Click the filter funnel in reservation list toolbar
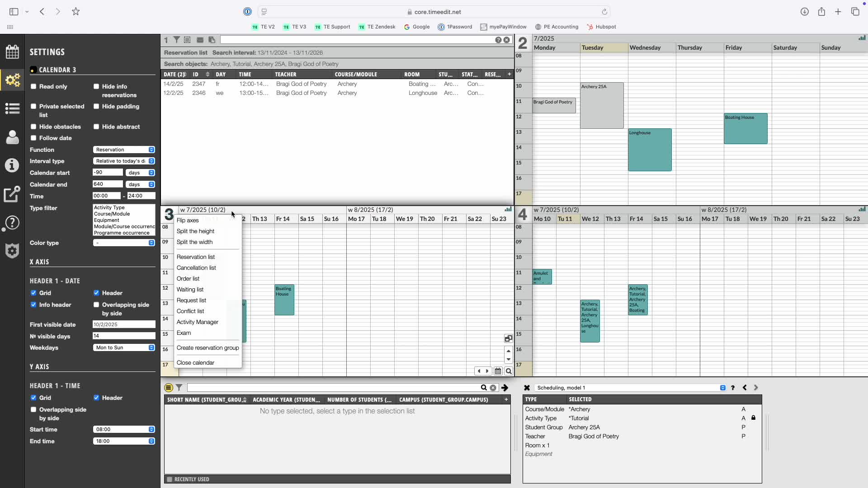This screenshot has width=868, height=488. [177, 40]
